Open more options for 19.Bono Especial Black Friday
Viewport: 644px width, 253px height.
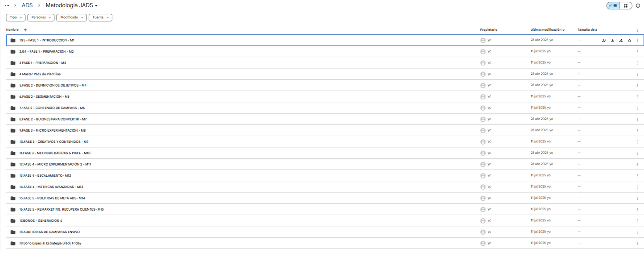638,244
